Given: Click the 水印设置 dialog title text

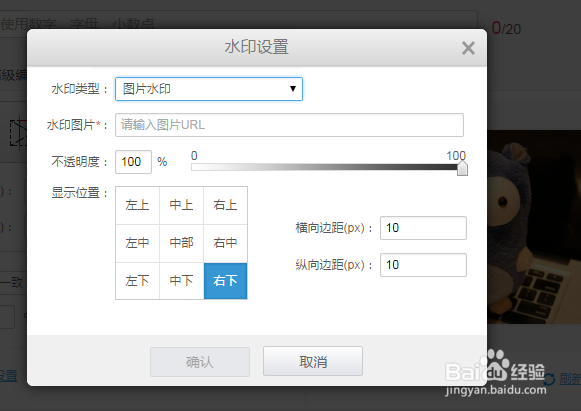Looking at the screenshot, I should click(x=256, y=47).
